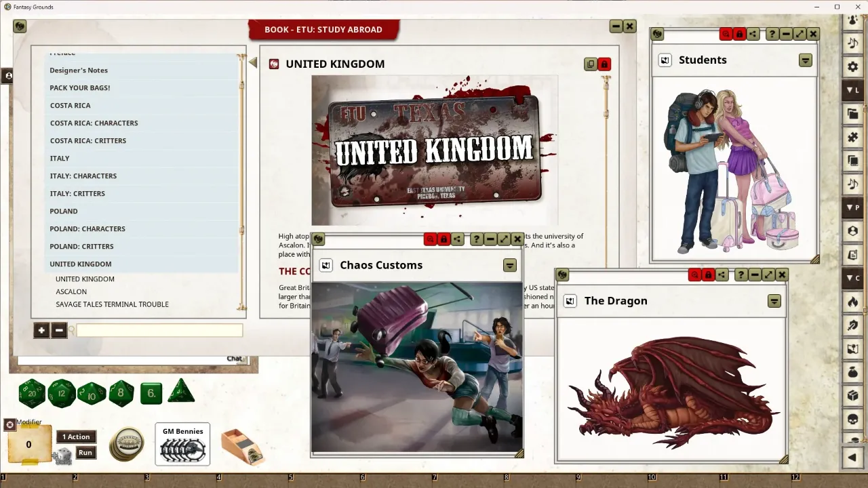Toggle the red lock on Chaos Customs window
This screenshot has height=488, width=868.
443,239
